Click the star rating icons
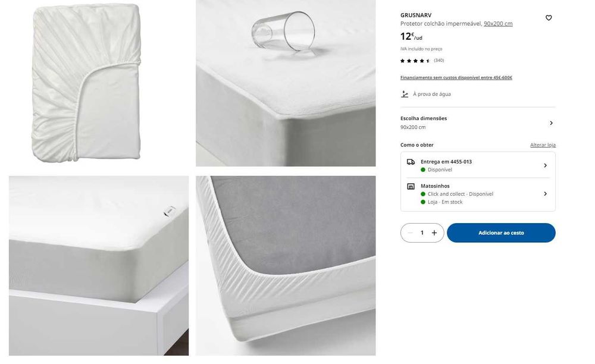The image size is (595, 364). 415,61
